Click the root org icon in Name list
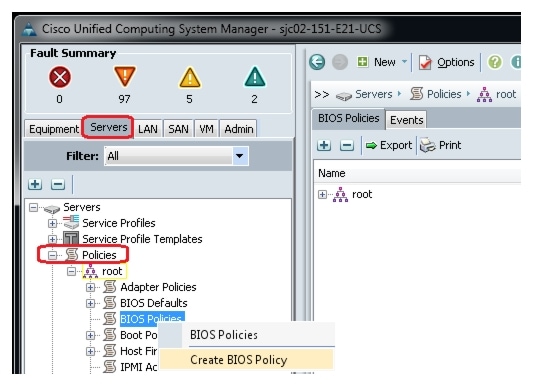Image resolution: width=534 pixels, height=387 pixels. 340,195
